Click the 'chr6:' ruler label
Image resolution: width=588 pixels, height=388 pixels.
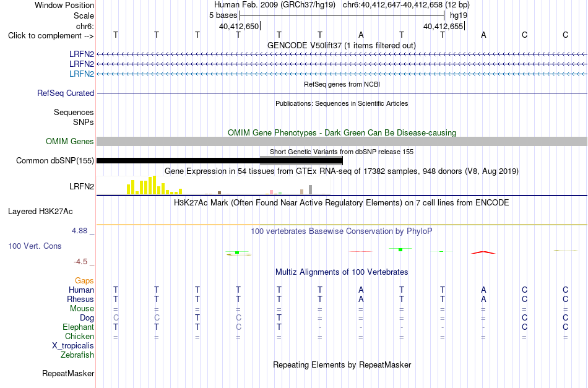pos(85,26)
